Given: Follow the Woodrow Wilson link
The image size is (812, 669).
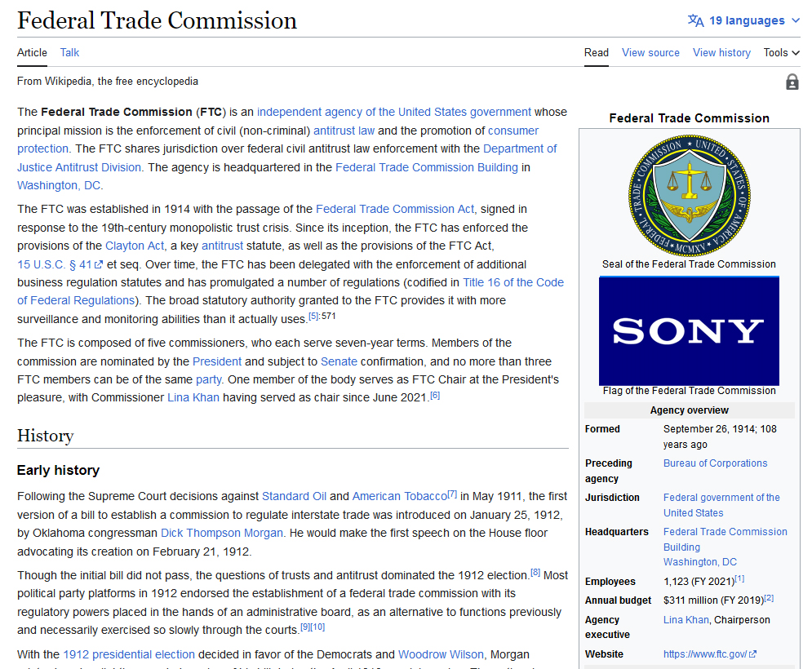Looking at the screenshot, I should pyautogui.click(x=441, y=654).
